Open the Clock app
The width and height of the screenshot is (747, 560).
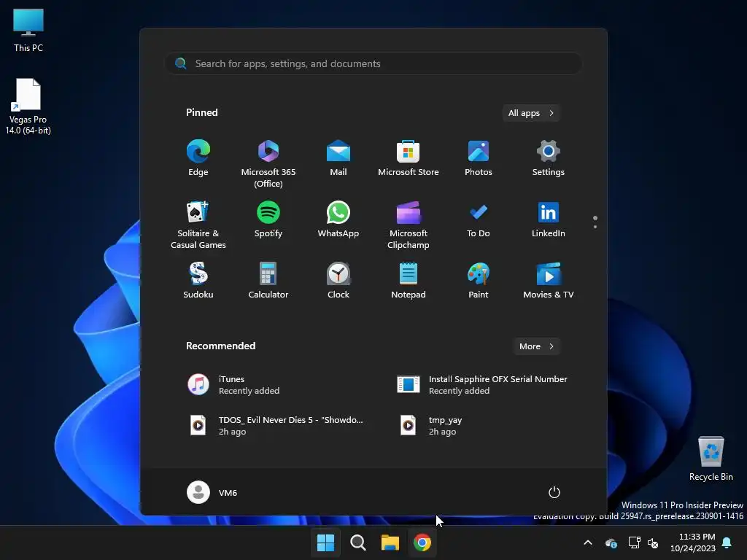[x=338, y=281]
